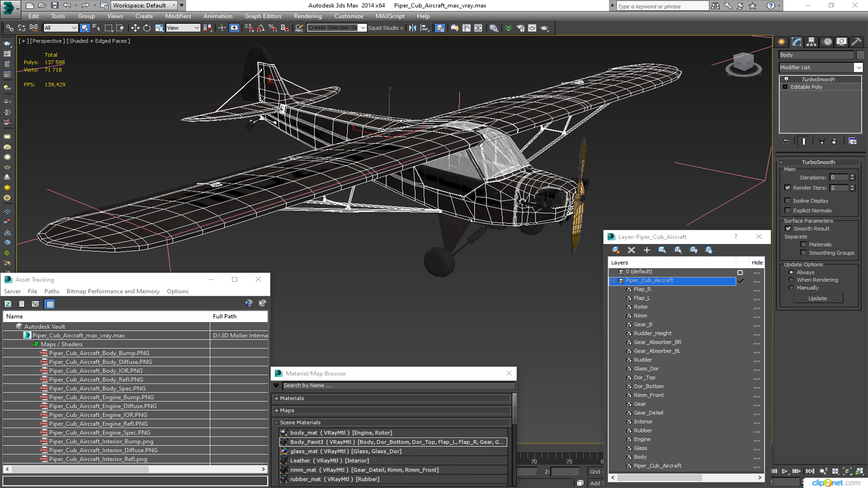Select the Select and Link tool
The width and height of the screenshot is (868, 488).
coord(9,28)
